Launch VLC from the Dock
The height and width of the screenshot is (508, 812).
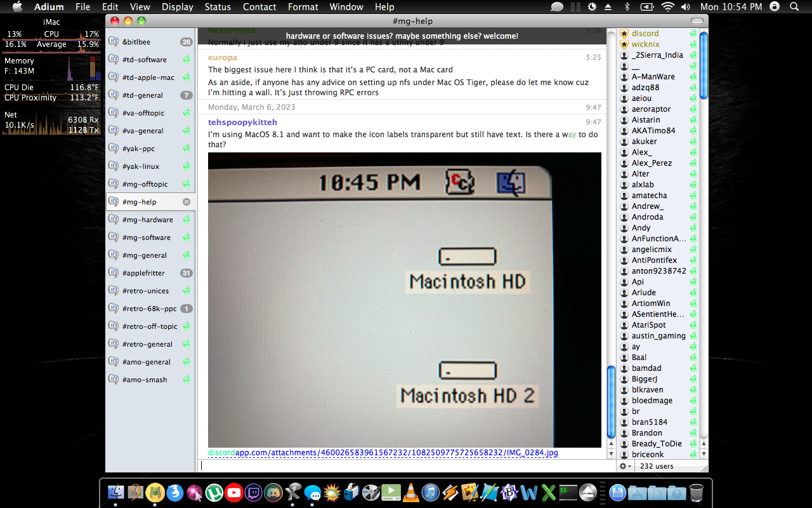[411, 492]
